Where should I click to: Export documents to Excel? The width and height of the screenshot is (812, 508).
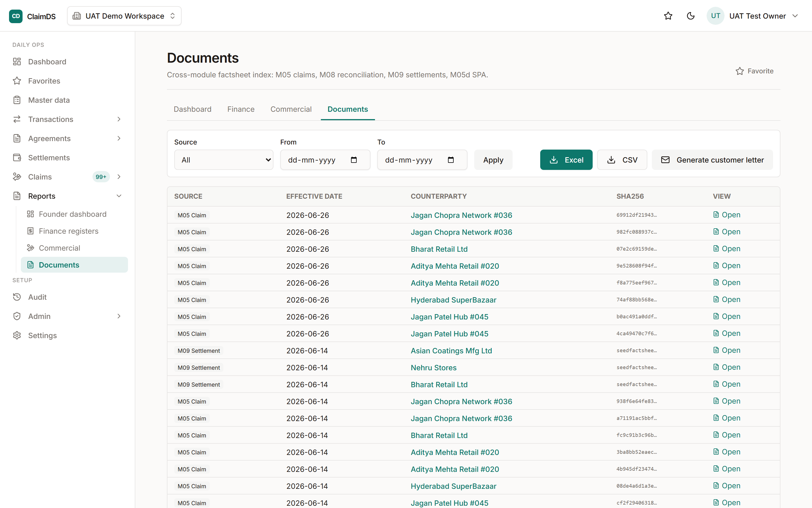[566, 159]
